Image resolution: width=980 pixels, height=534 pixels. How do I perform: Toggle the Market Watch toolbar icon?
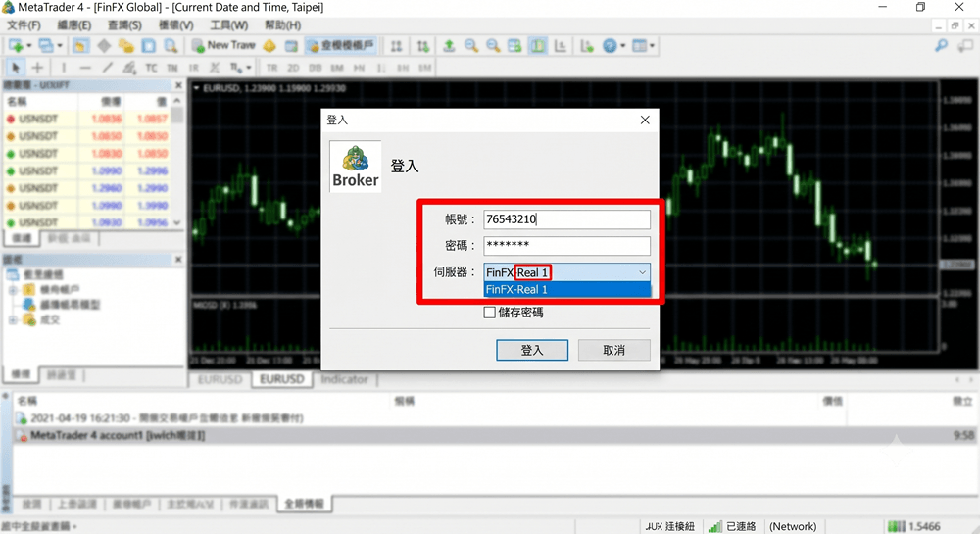pyautogui.click(x=80, y=46)
